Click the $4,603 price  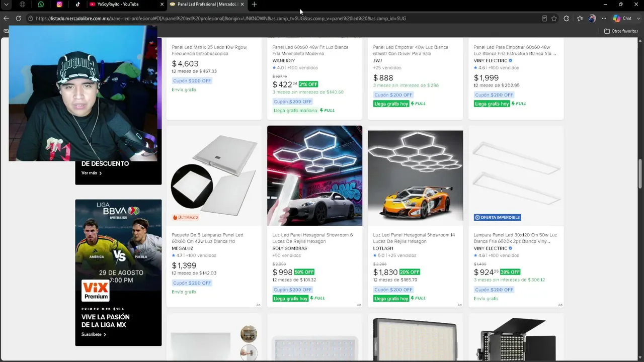click(185, 64)
